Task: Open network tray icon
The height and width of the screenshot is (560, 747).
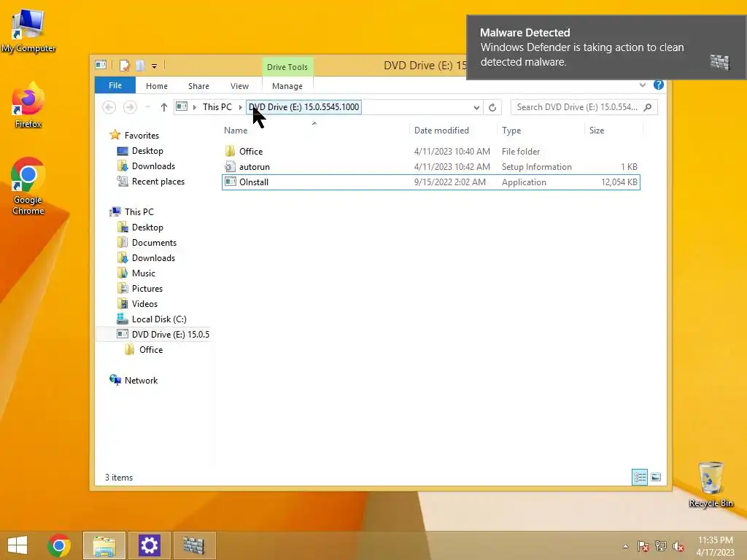Action: pyautogui.click(x=661, y=546)
